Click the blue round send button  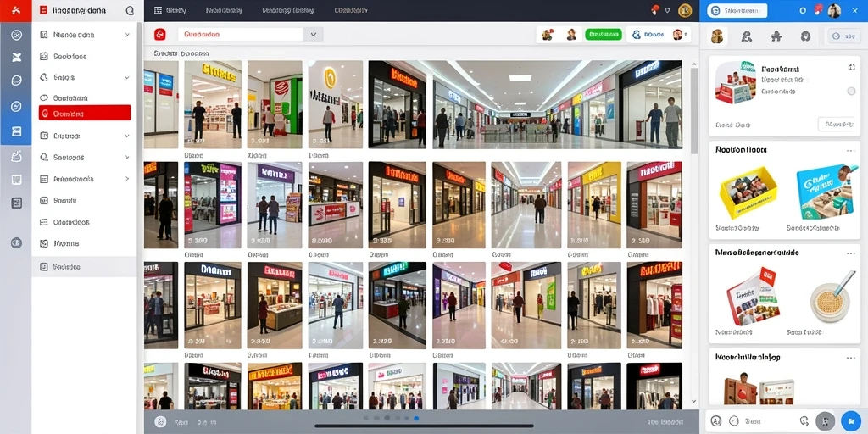pos(850,420)
